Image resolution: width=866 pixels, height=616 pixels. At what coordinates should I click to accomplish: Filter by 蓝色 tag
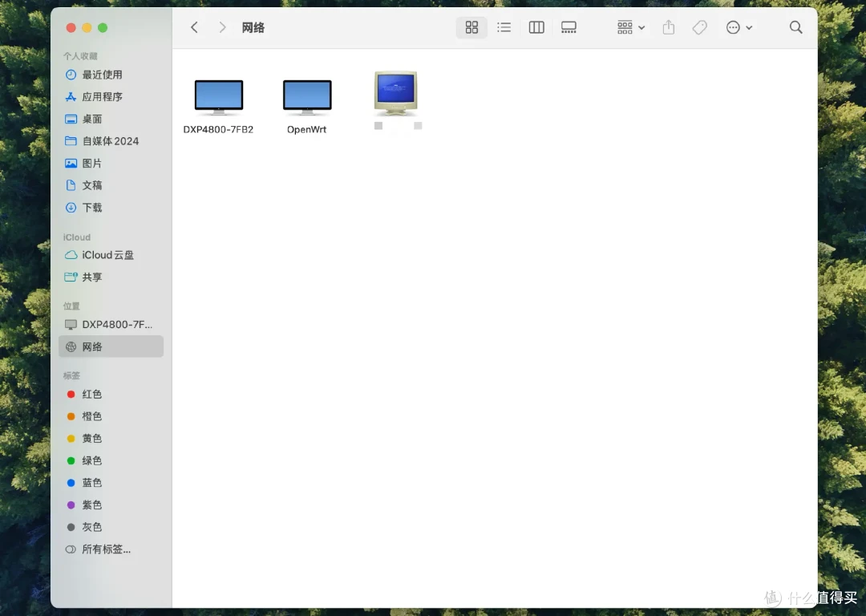click(x=111, y=482)
